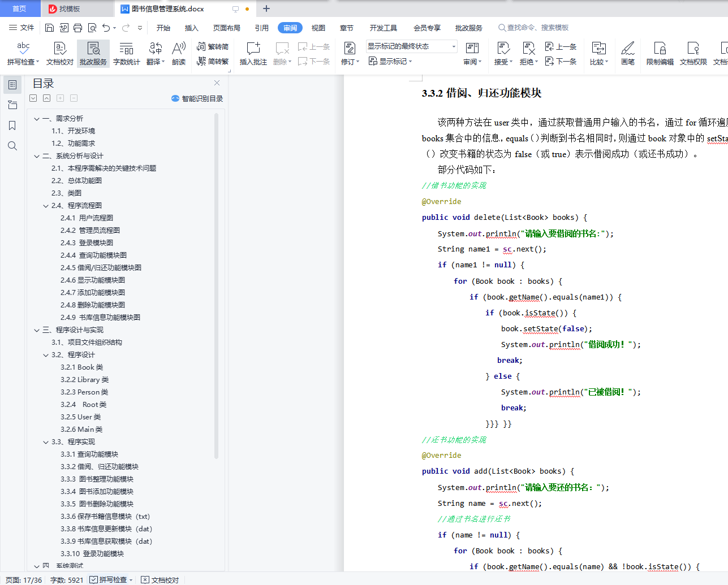Open the find sidebar panel

pyautogui.click(x=12, y=146)
